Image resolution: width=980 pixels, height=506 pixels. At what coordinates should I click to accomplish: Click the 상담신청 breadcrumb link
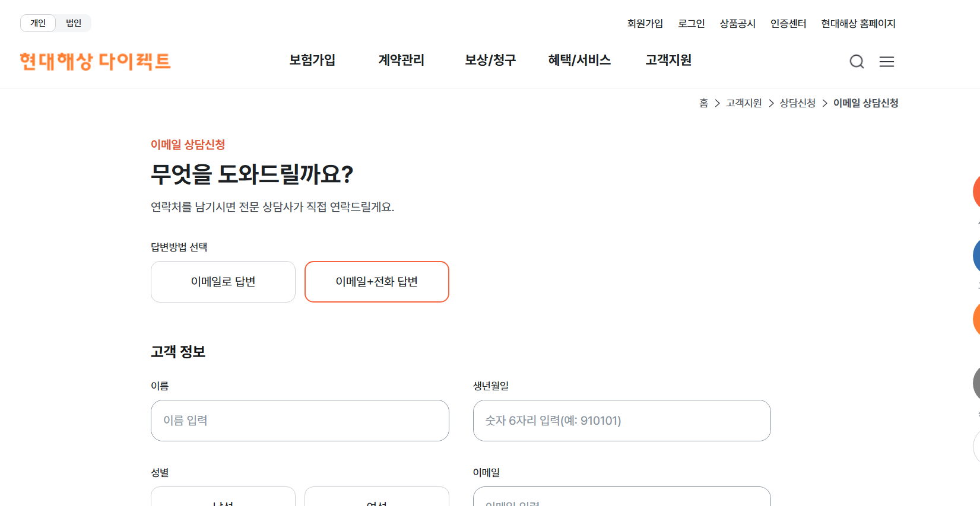798,103
